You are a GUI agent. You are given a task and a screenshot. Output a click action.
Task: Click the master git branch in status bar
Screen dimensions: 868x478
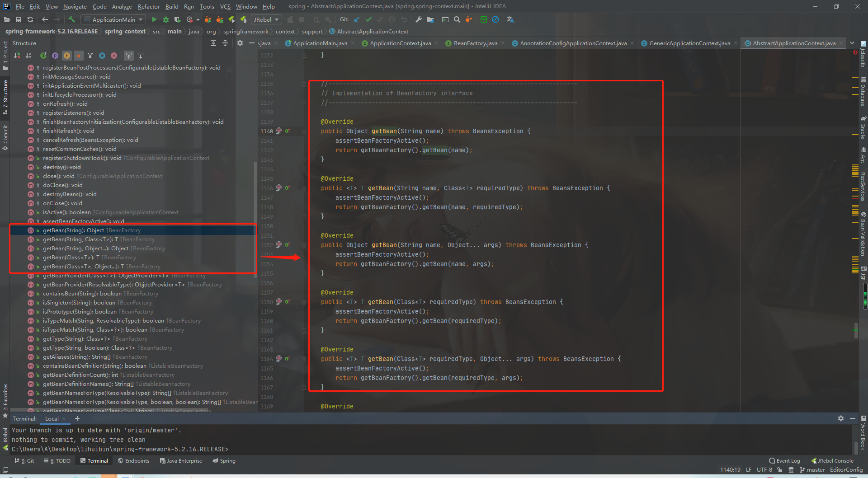click(816, 470)
